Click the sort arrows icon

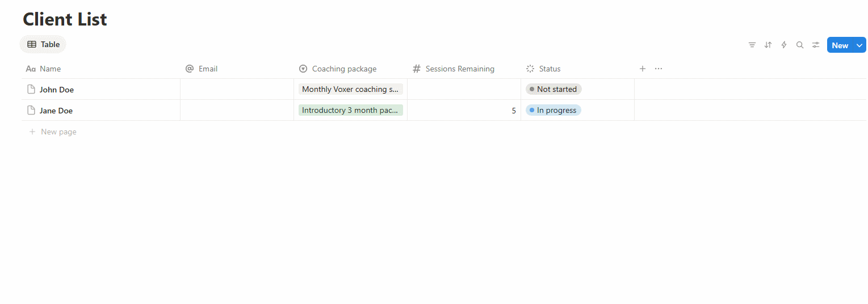click(x=768, y=45)
